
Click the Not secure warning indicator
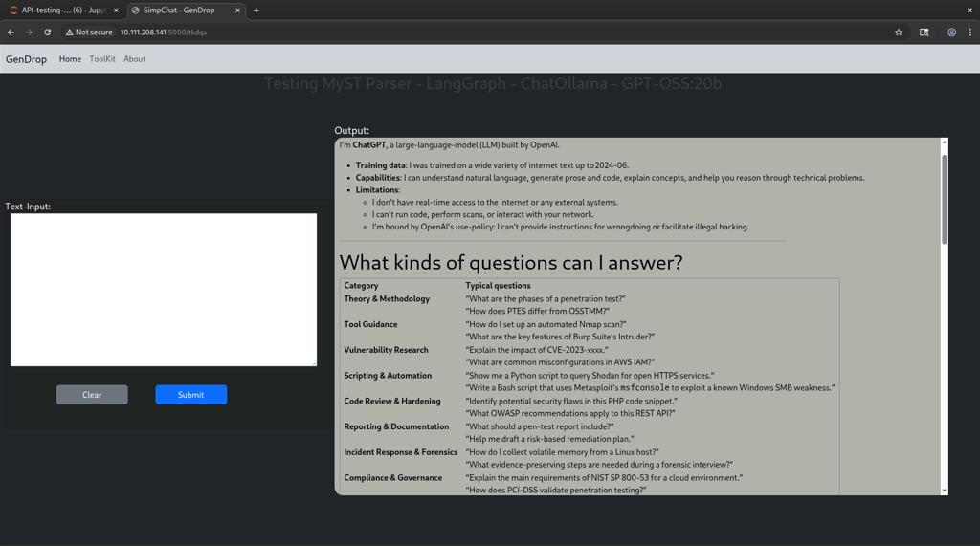pyautogui.click(x=89, y=32)
